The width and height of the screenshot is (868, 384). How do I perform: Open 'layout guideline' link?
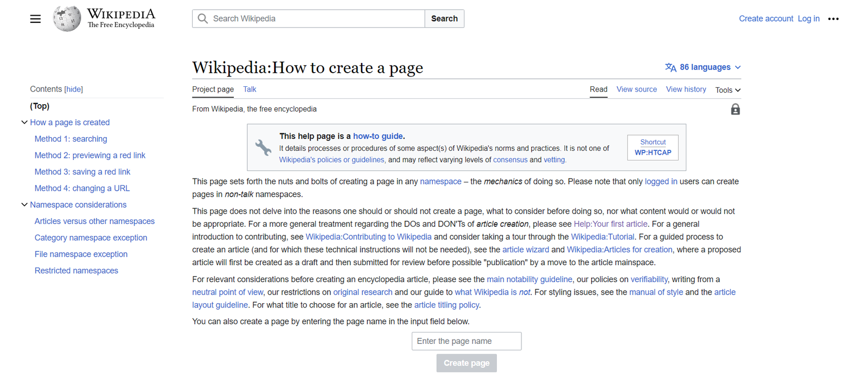[220, 305]
